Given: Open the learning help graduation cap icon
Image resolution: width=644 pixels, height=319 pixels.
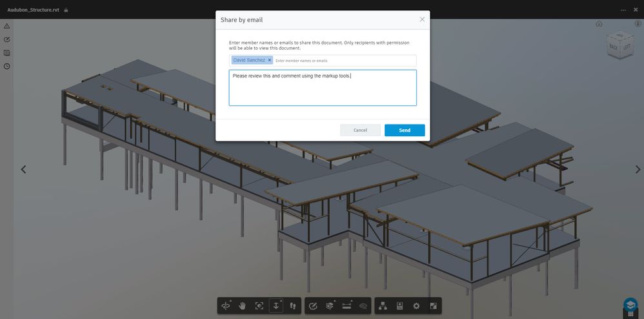Looking at the screenshot, I should [630, 305].
